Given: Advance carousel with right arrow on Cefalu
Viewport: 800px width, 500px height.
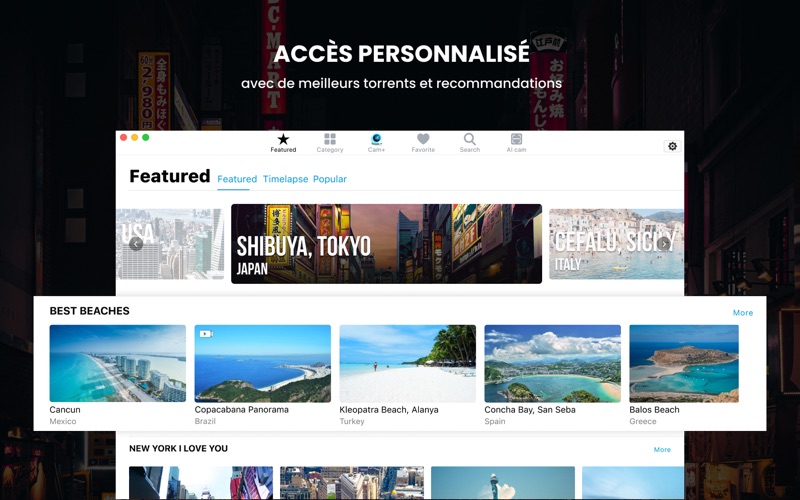Looking at the screenshot, I should [x=664, y=244].
